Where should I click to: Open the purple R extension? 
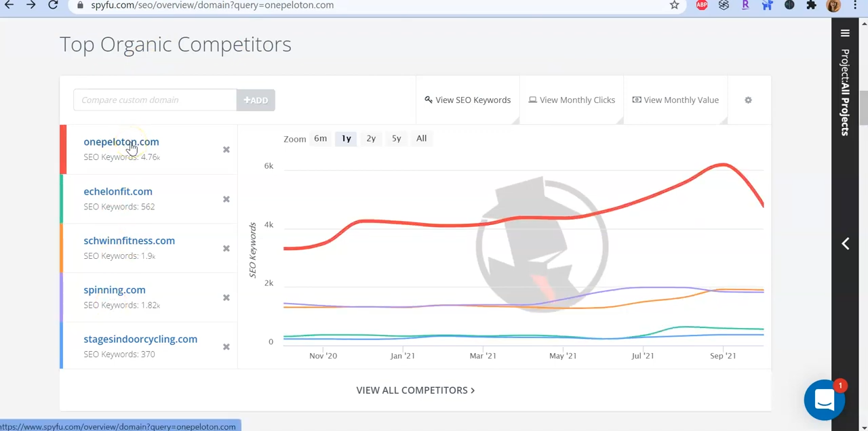745,5
